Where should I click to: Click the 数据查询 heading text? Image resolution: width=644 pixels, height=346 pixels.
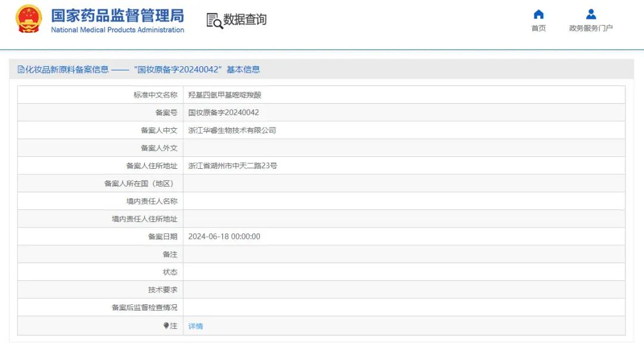click(x=245, y=19)
